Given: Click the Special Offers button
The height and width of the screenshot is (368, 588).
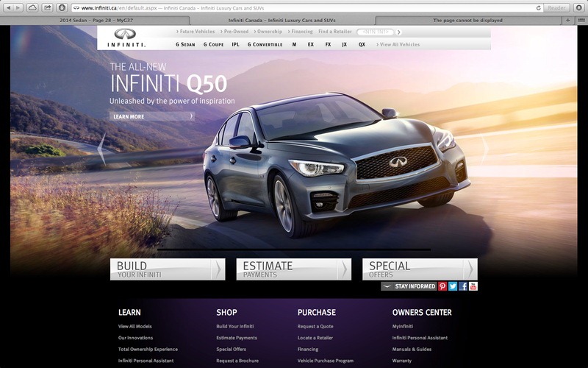Looking at the screenshot, I should point(420,269).
